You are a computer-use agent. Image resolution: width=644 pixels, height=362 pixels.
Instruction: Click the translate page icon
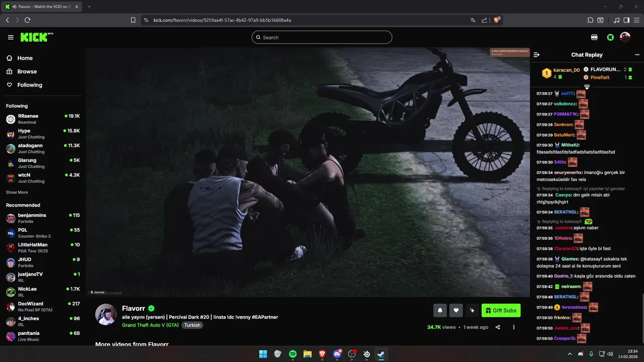[x=472, y=20]
